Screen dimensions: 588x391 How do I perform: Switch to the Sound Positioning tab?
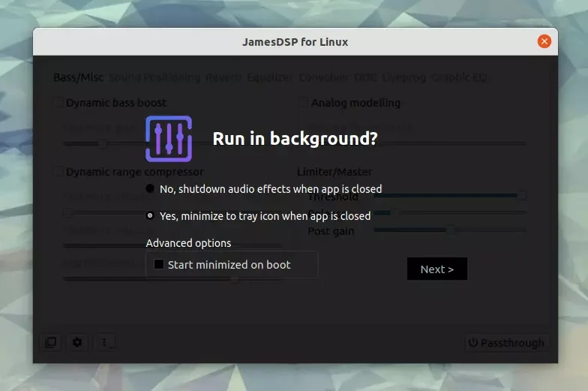point(154,77)
